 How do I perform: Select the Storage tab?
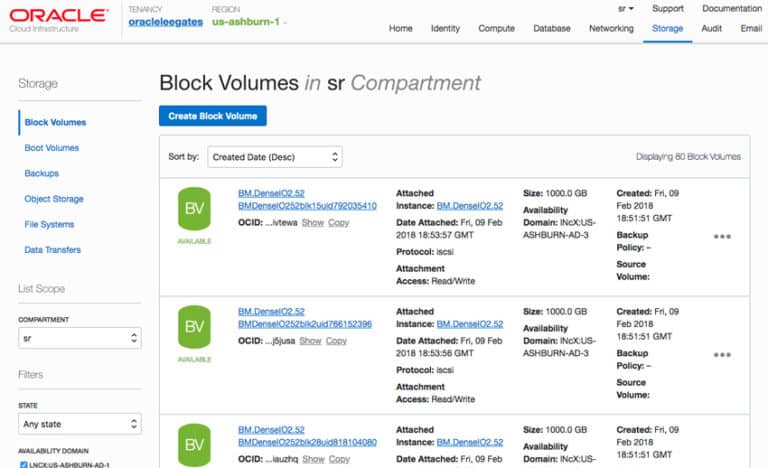click(667, 28)
